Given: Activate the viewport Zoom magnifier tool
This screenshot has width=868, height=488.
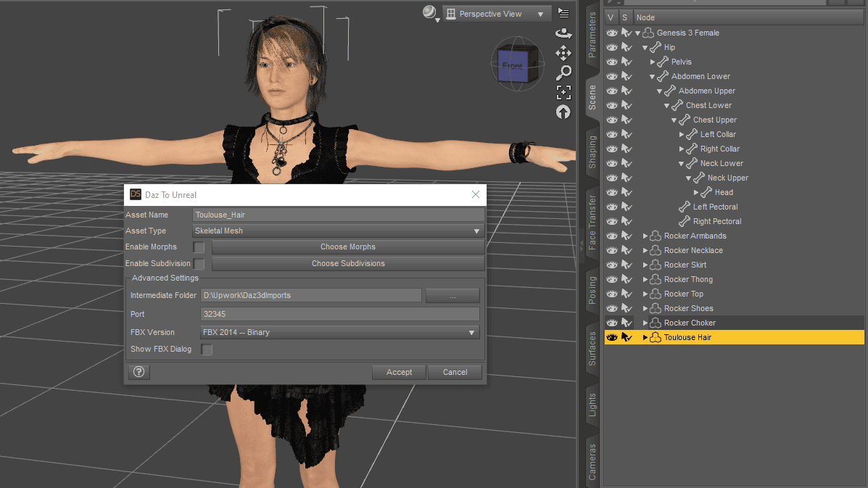Looking at the screenshot, I should click(563, 73).
